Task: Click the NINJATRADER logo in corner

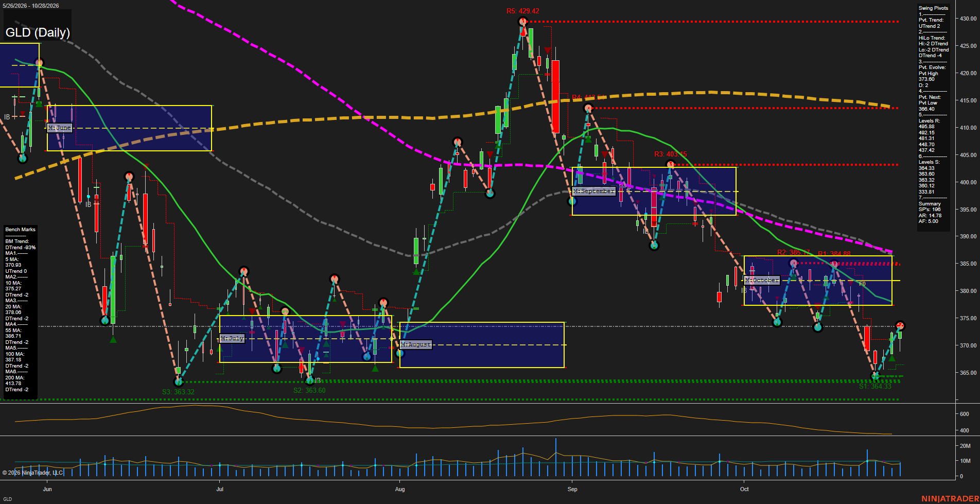Action: [950, 499]
